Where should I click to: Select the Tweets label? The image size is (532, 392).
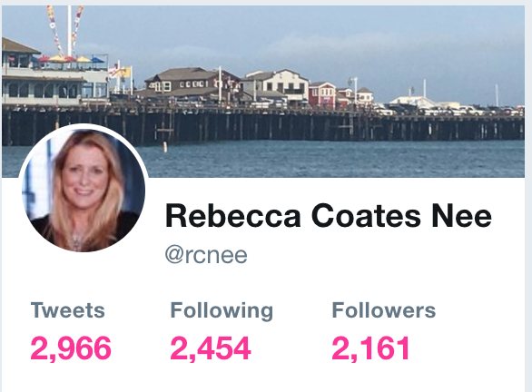click(67, 310)
